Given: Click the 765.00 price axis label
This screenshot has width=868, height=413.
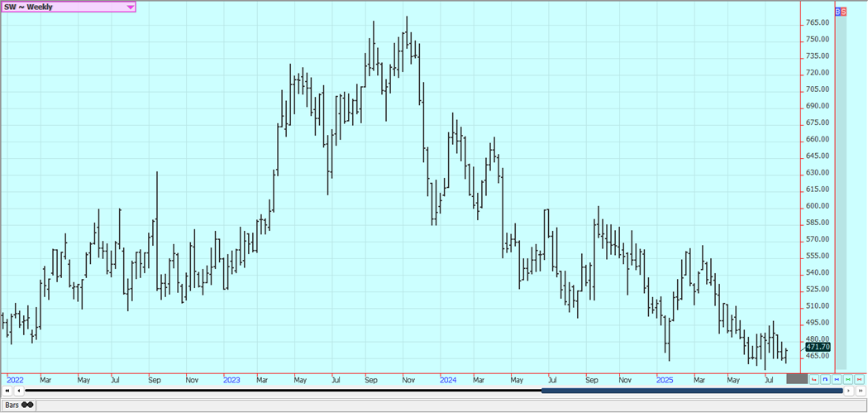Looking at the screenshot, I should 818,22.
